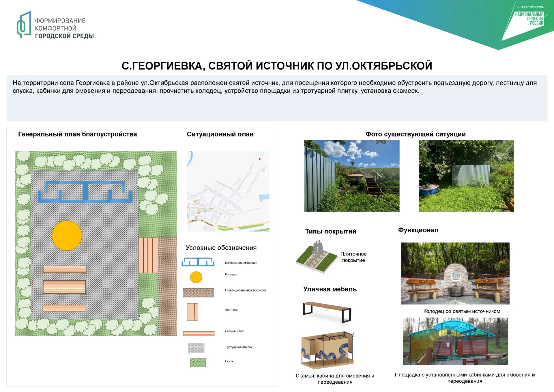Click the page title about Георгиевка spring

[x=277, y=66]
